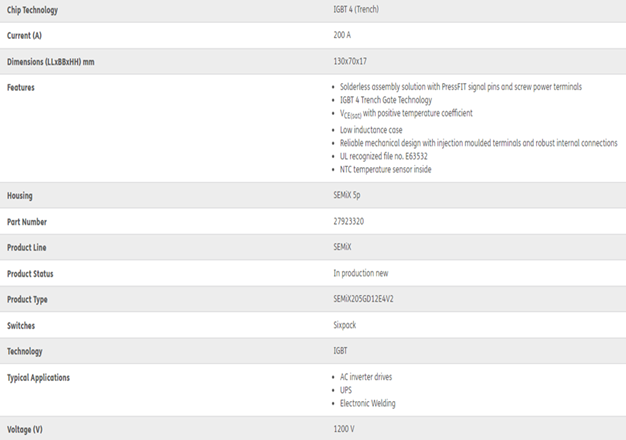Click the Product Line value SEMiX

(343, 247)
